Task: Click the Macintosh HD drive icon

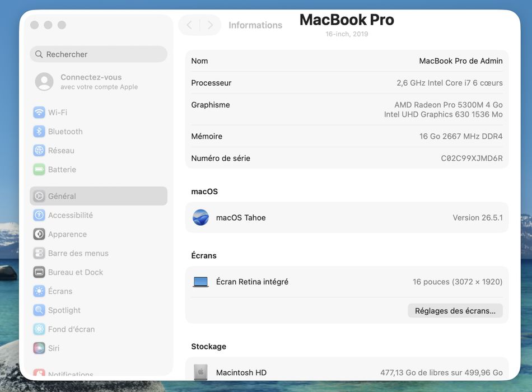Action: point(200,372)
